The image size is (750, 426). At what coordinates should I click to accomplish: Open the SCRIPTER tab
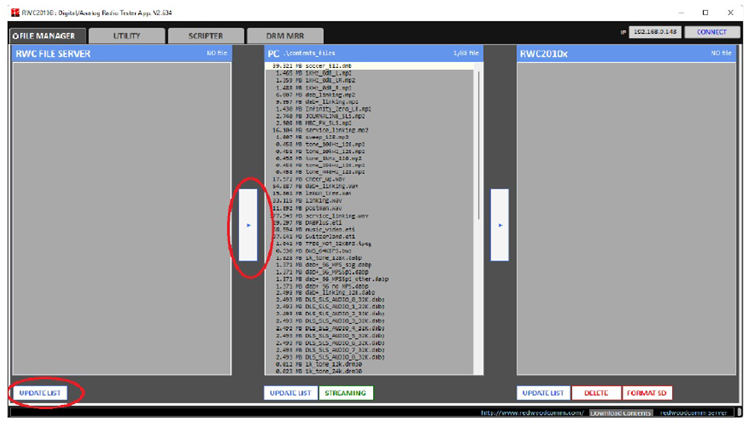(x=206, y=36)
